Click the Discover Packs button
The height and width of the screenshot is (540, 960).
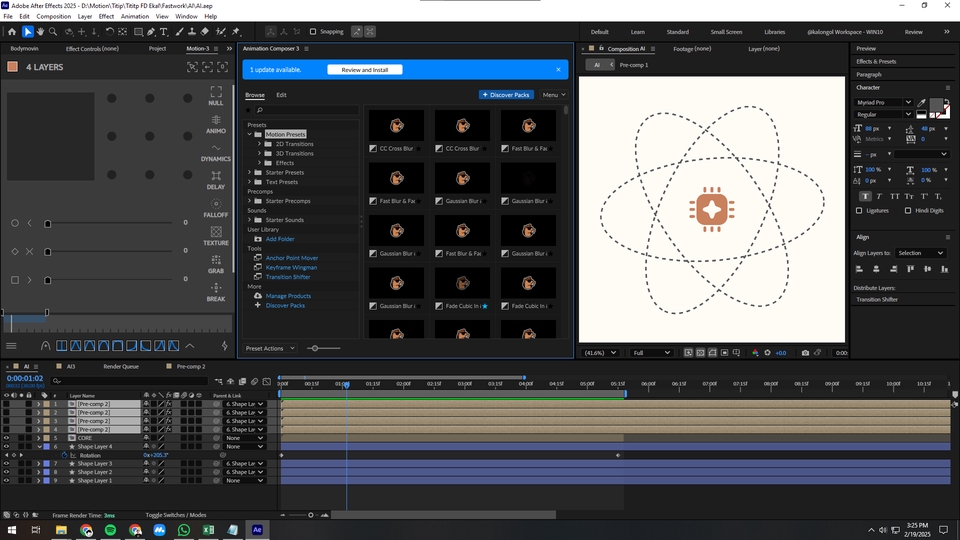coord(506,95)
